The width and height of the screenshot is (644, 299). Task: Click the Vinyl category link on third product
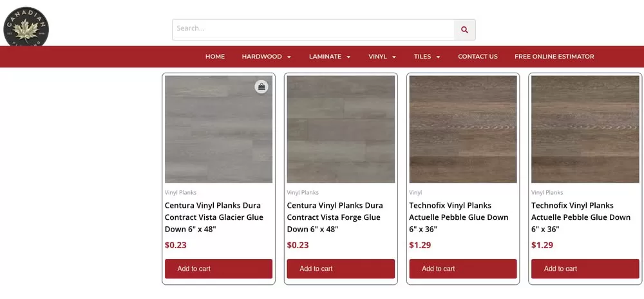tap(415, 193)
